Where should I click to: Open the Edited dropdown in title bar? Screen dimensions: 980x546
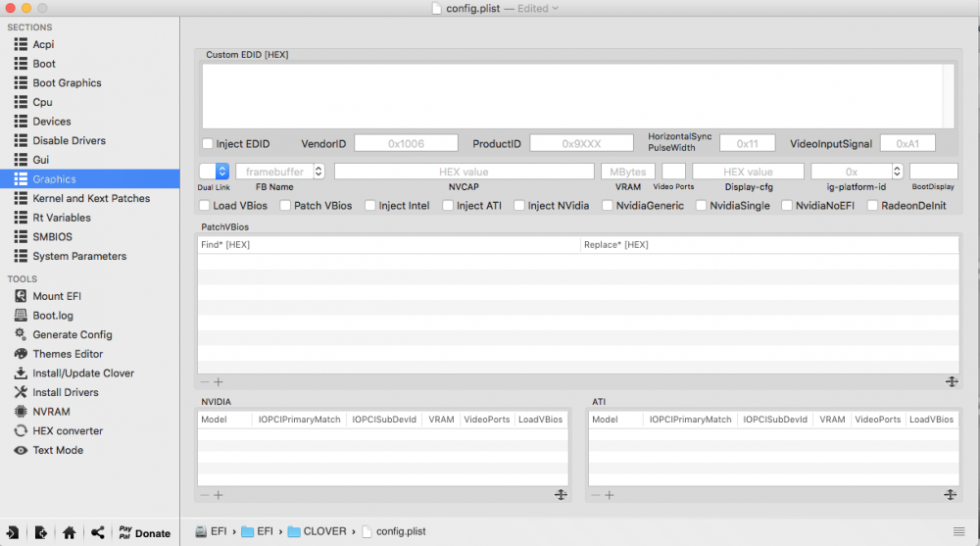tap(538, 8)
